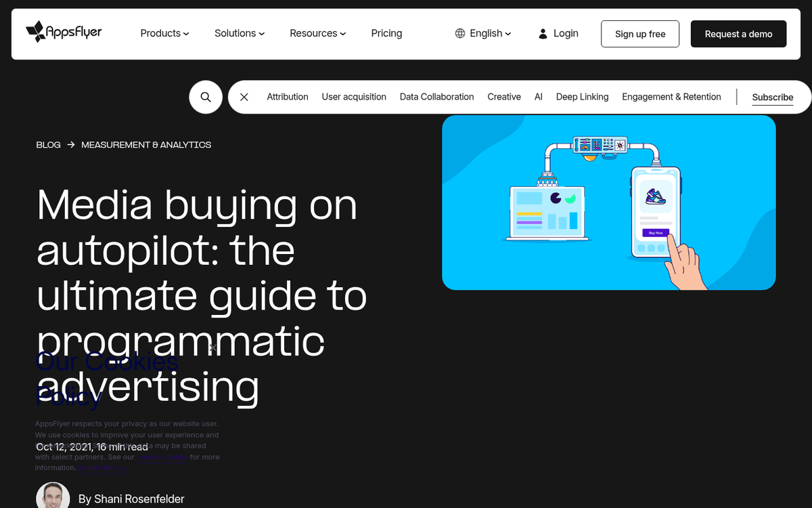
Task: Close the category bar with X icon
Action: click(244, 97)
